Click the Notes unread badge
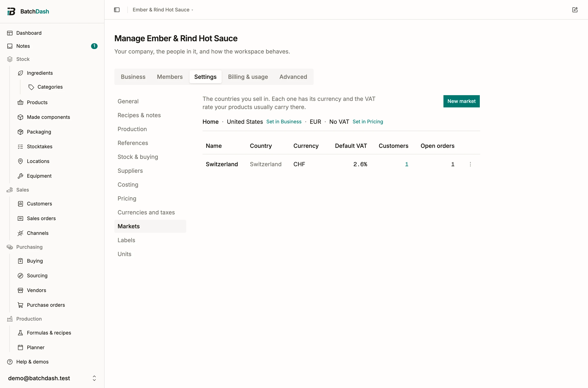Image resolution: width=588 pixels, height=388 pixels. [x=94, y=46]
